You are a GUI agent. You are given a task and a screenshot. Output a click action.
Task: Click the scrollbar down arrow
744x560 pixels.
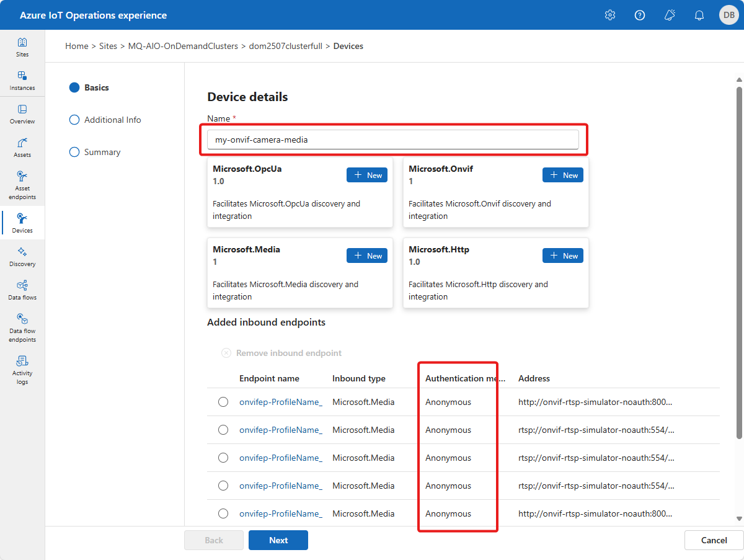738,518
